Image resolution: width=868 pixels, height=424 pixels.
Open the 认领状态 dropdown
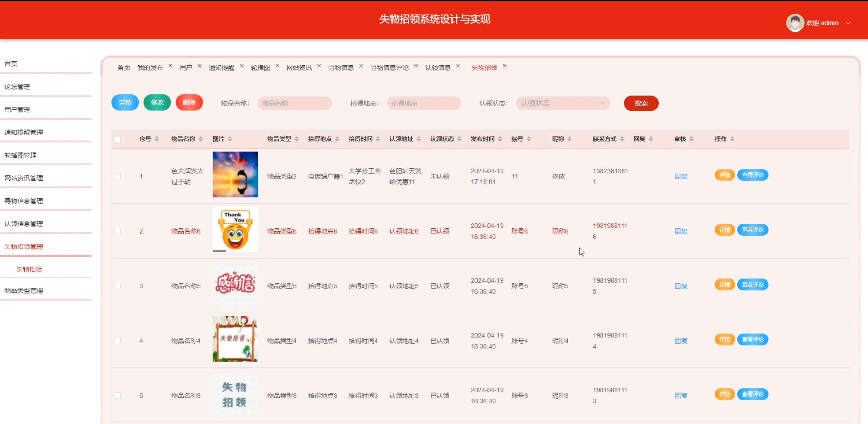[x=563, y=103]
